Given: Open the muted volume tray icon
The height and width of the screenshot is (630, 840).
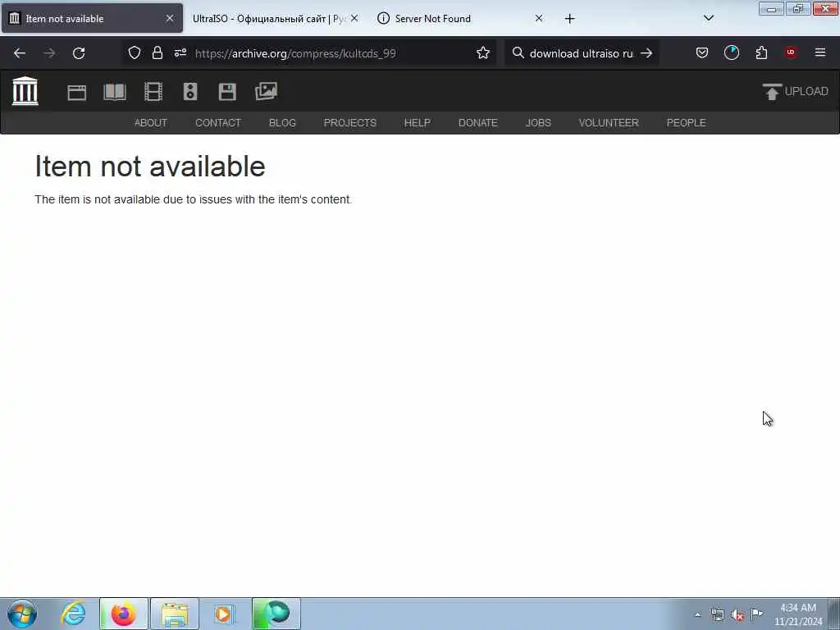Looking at the screenshot, I should pos(737,615).
